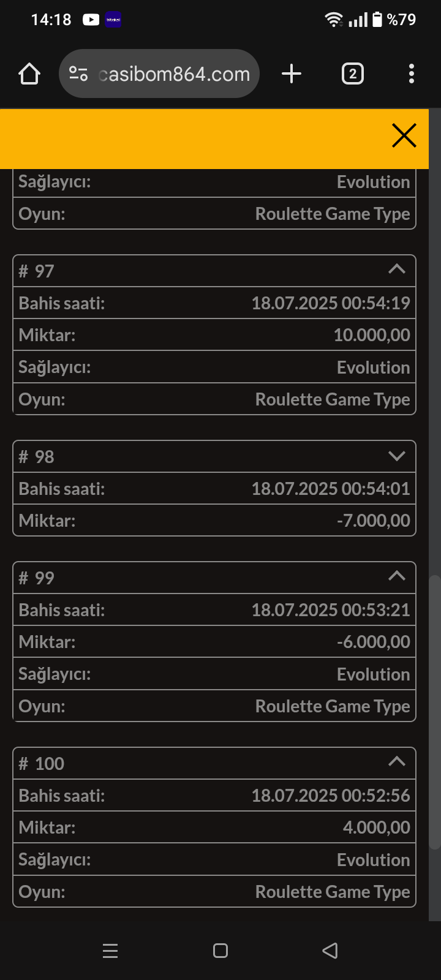Open the site settings icon in address bar

coord(78,74)
